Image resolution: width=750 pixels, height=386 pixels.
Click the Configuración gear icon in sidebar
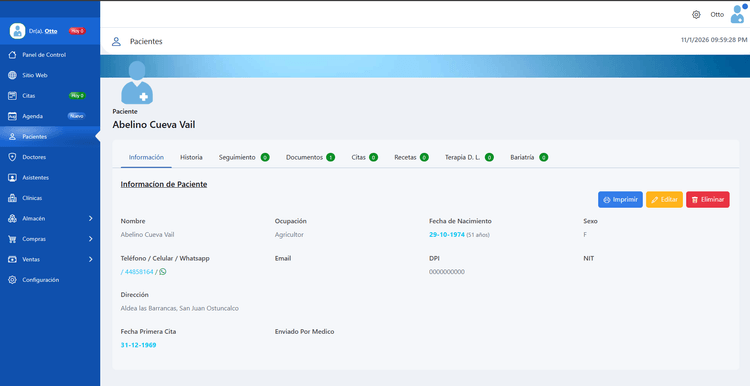[x=13, y=280]
